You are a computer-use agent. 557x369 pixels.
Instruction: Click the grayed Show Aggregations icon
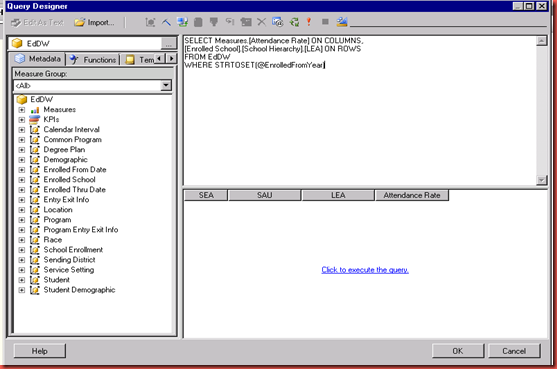pos(245,22)
